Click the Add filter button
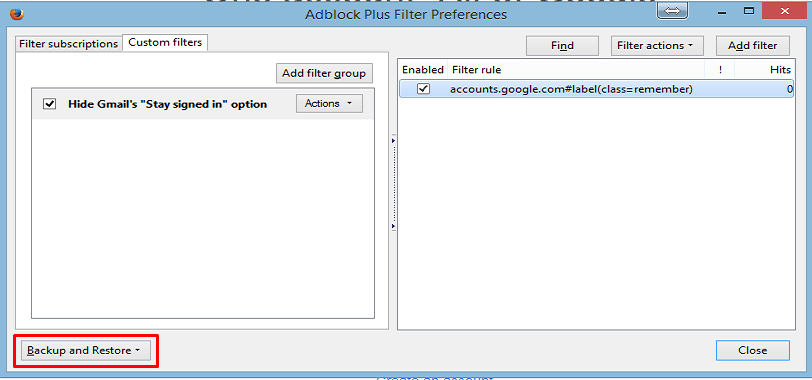 click(x=752, y=46)
